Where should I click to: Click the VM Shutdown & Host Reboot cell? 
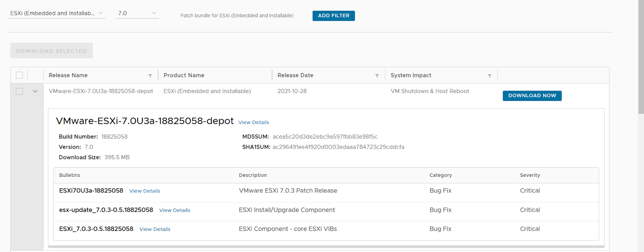[x=430, y=91]
